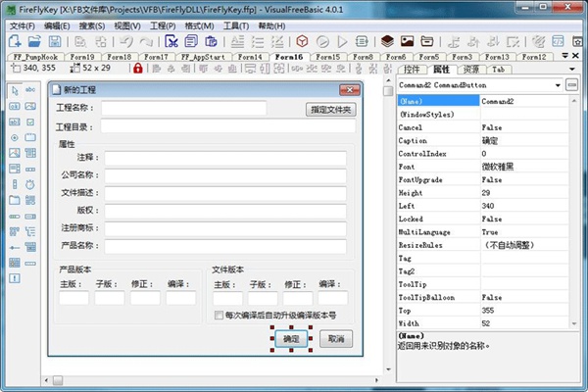This screenshot has height=392, width=588.
Task: Pick the tree view control in toolbox
Action: 30,231
